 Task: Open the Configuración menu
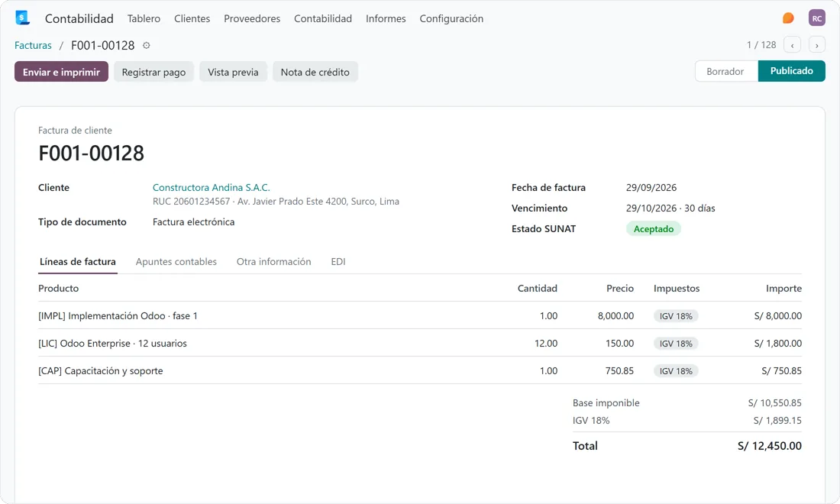451,19
